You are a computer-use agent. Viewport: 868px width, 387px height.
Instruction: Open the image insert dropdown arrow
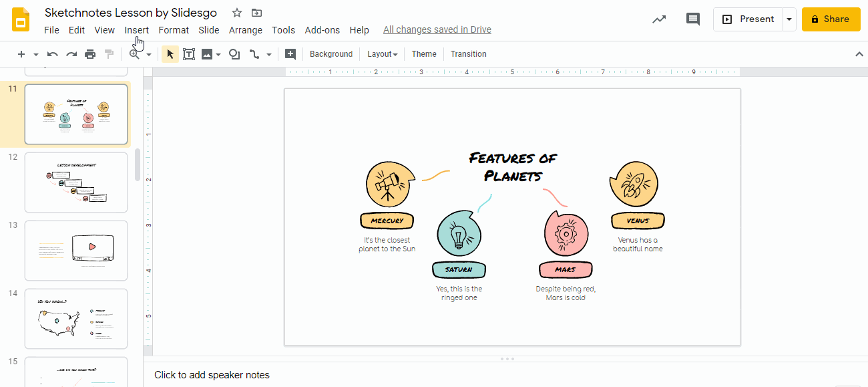pos(218,54)
